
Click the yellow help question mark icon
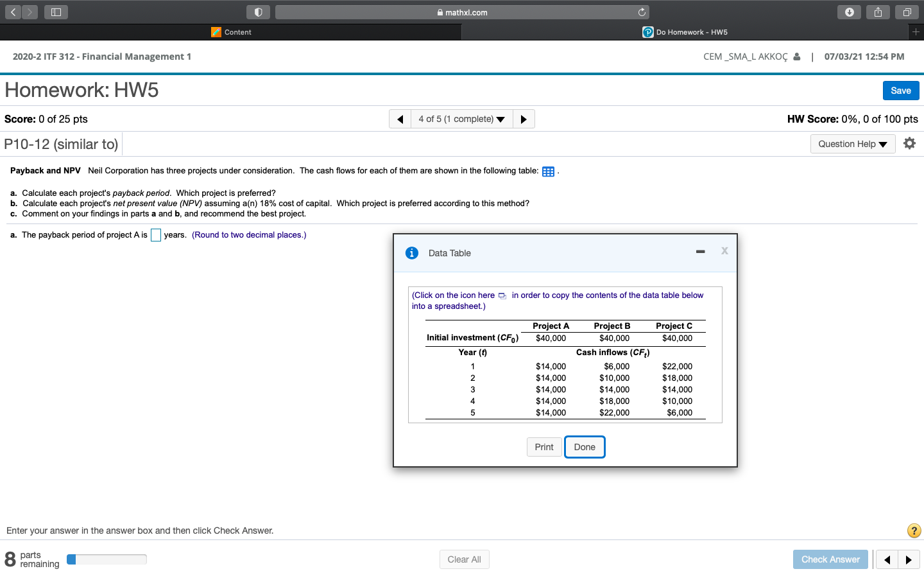914,530
